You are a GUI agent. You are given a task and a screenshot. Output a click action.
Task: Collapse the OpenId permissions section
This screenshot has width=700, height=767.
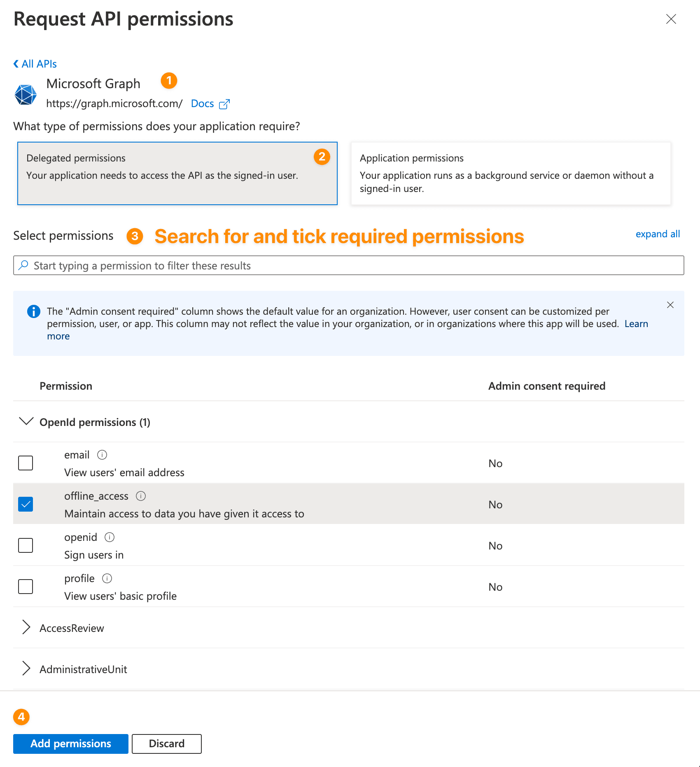pos(26,422)
